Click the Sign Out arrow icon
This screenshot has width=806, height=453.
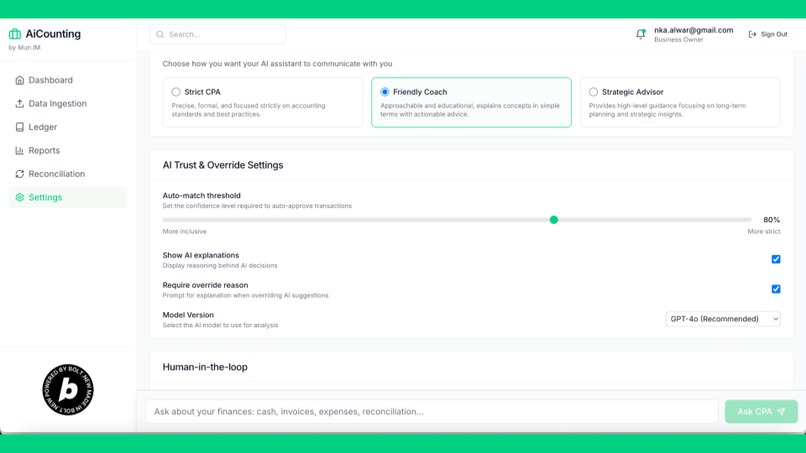coord(752,34)
